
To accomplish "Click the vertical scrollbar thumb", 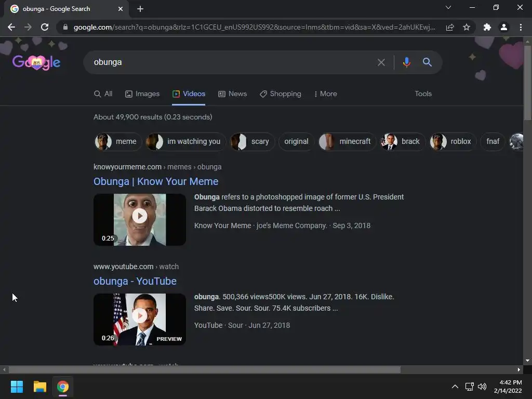I will coord(527,83).
